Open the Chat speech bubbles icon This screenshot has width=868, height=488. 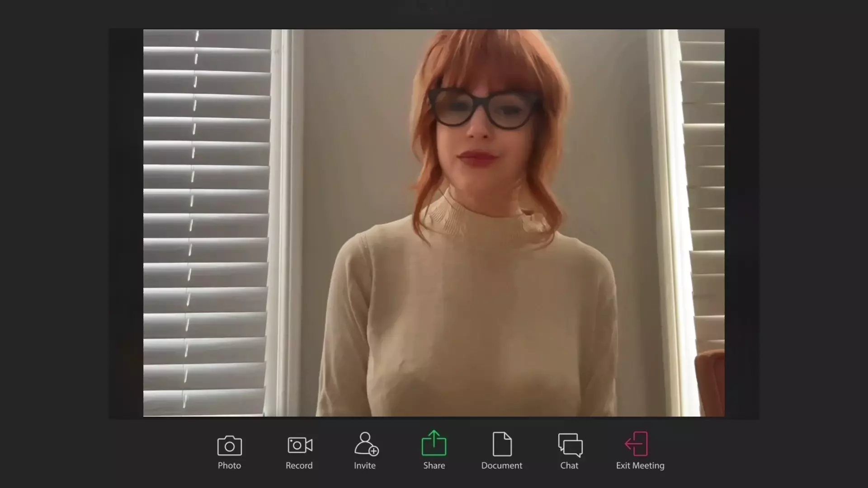570,445
